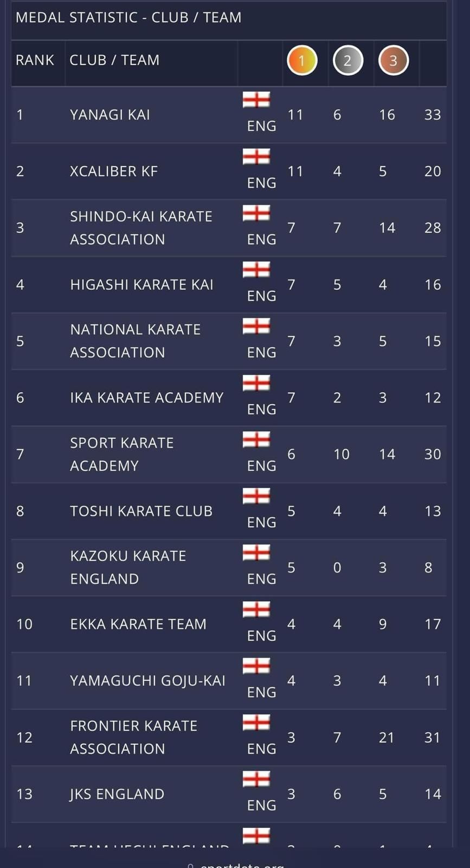Select the RANK column header

click(35, 60)
